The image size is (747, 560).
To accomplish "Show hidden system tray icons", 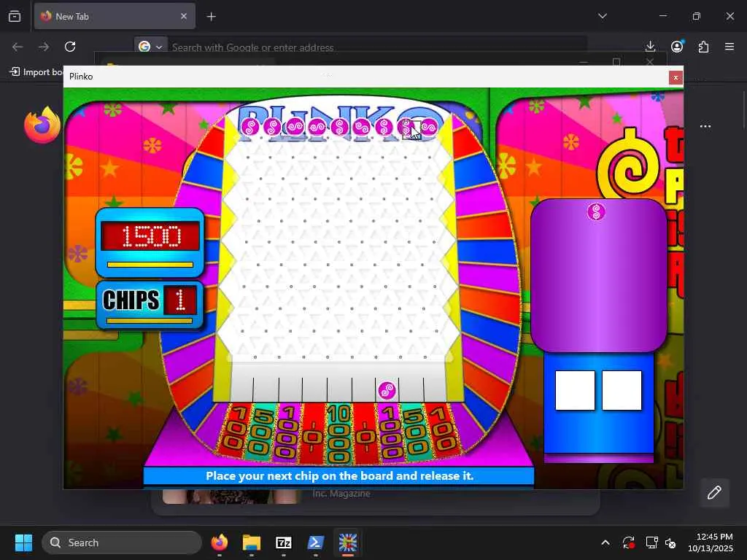I will (605, 542).
